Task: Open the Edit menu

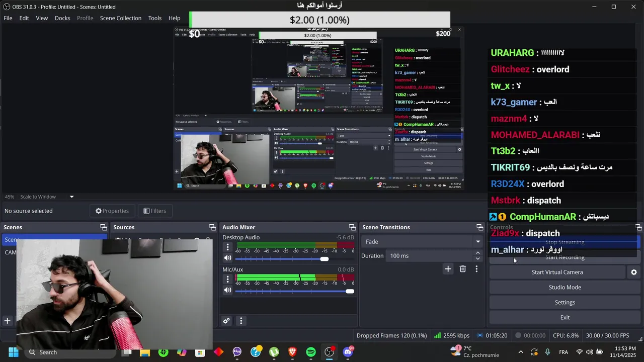Action: [x=24, y=18]
